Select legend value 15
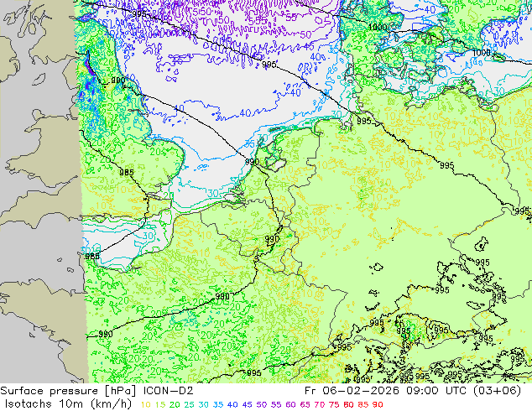 [160, 404]
